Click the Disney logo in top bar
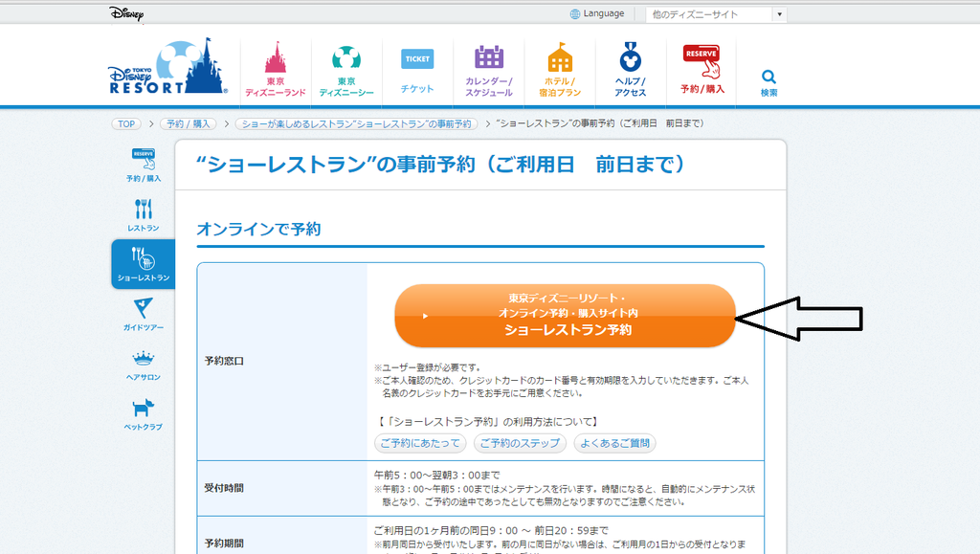The width and height of the screenshot is (980, 554). [x=126, y=13]
